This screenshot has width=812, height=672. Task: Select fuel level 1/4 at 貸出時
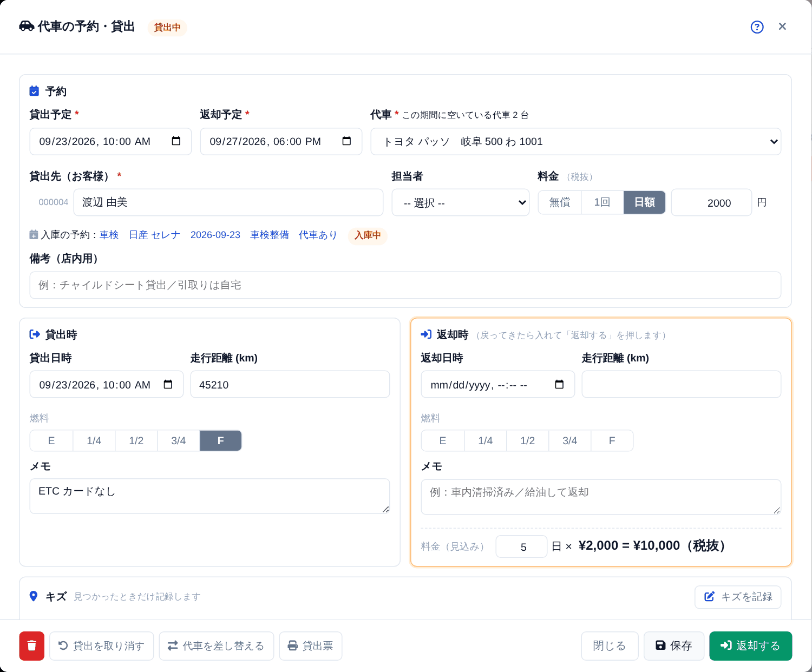tap(94, 441)
